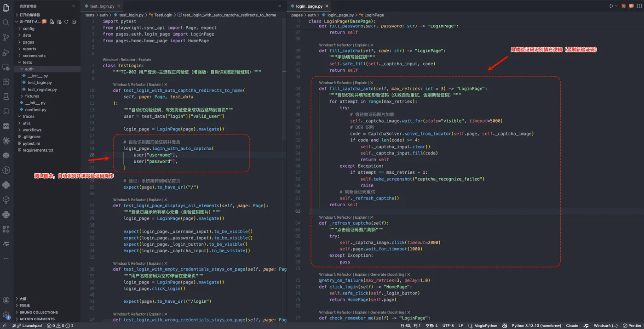Expand the fixtures folder
This screenshot has width=644, height=329.
click(x=47, y=96)
